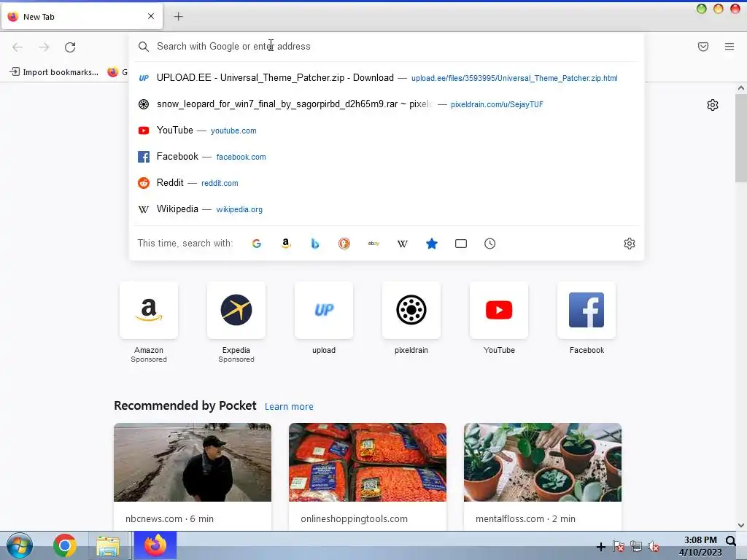Viewport: 747px width, 560px height.
Task: Click network tray icon
Action: (636, 547)
